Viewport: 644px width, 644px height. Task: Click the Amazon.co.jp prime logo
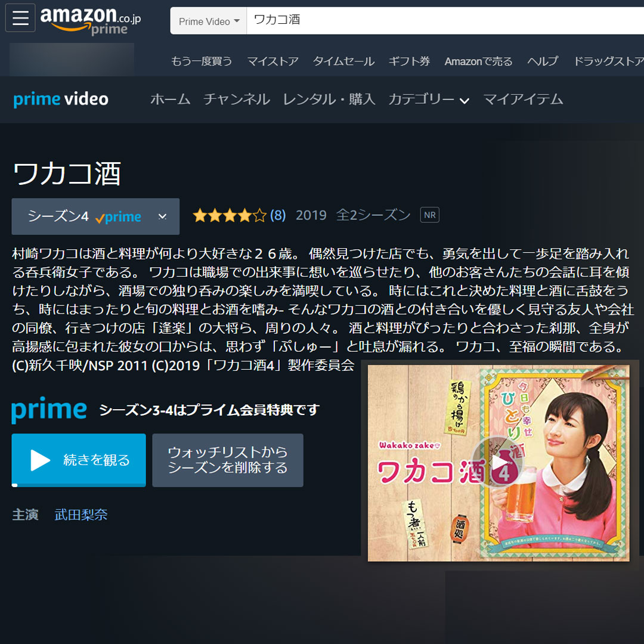coord(91,20)
